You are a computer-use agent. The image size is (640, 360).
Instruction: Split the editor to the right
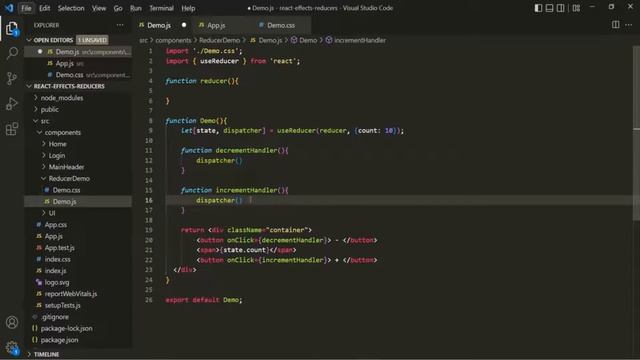[616, 25]
